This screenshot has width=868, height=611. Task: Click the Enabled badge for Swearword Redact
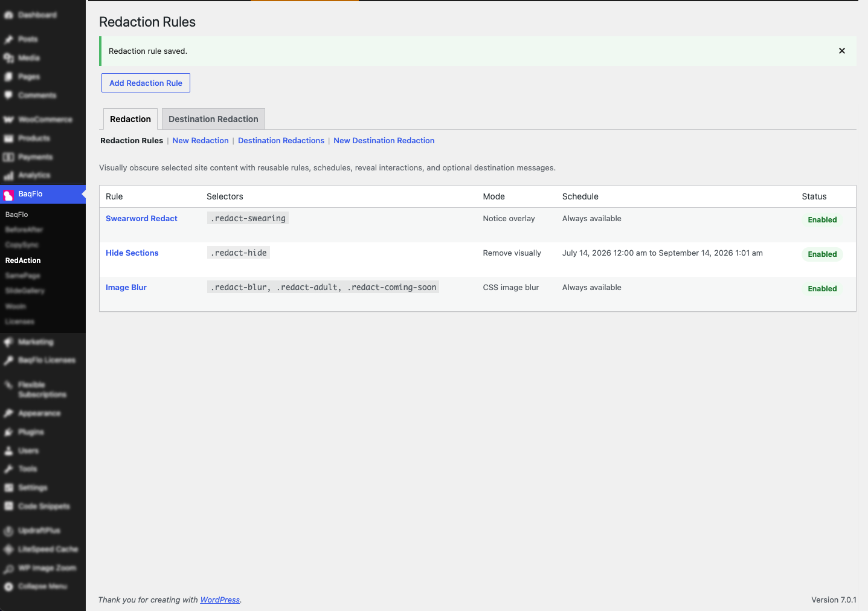822,219
